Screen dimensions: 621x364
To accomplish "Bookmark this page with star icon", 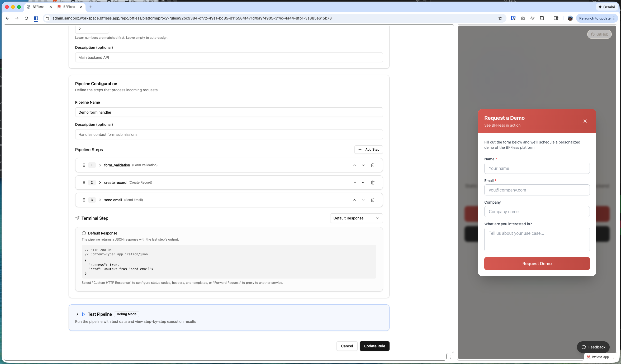I will point(500,18).
